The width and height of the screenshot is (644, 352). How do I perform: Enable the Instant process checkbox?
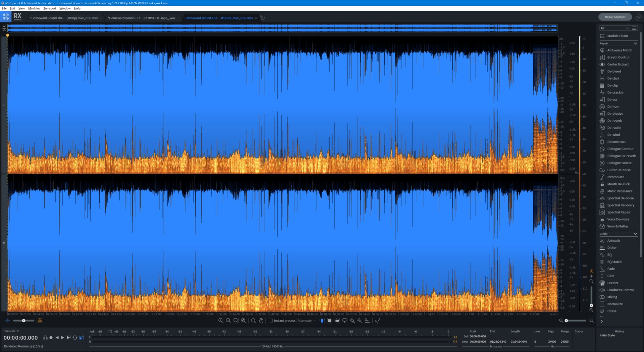click(271, 321)
